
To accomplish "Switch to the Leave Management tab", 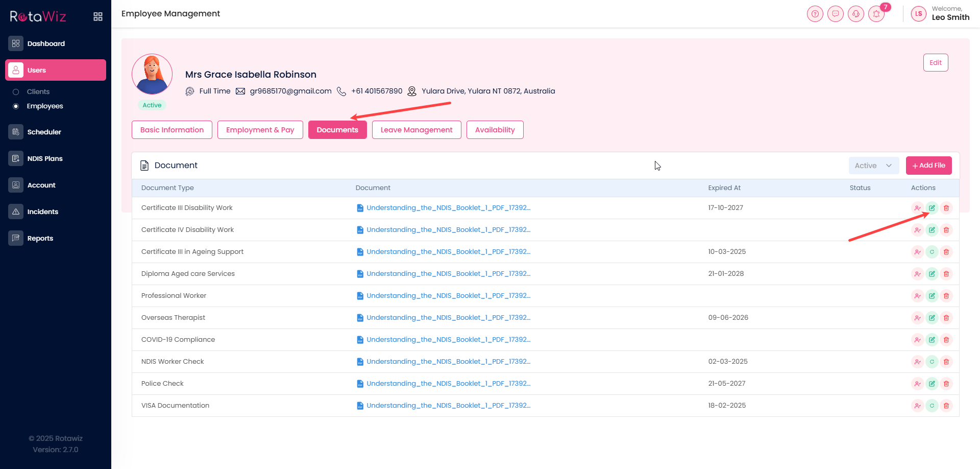I will (416, 130).
